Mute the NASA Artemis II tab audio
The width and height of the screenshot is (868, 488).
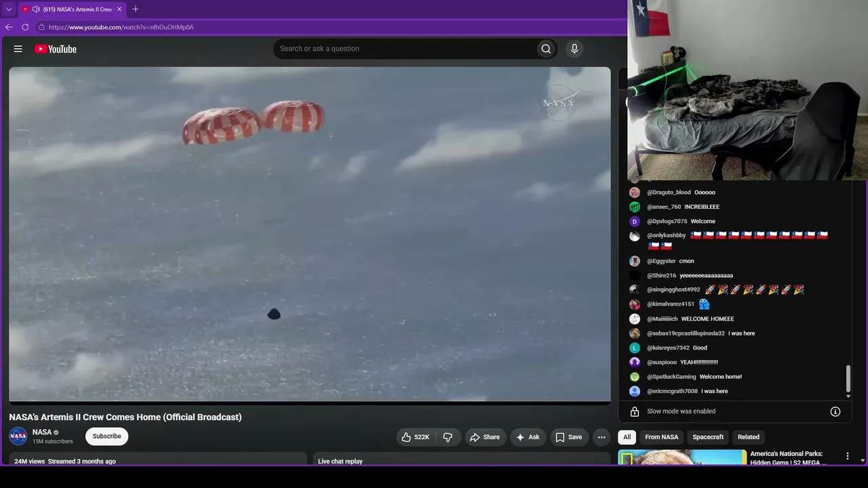35,9
